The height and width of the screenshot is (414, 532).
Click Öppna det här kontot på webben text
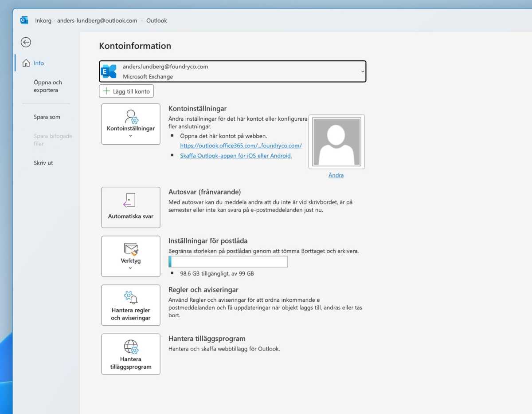click(223, 136)
